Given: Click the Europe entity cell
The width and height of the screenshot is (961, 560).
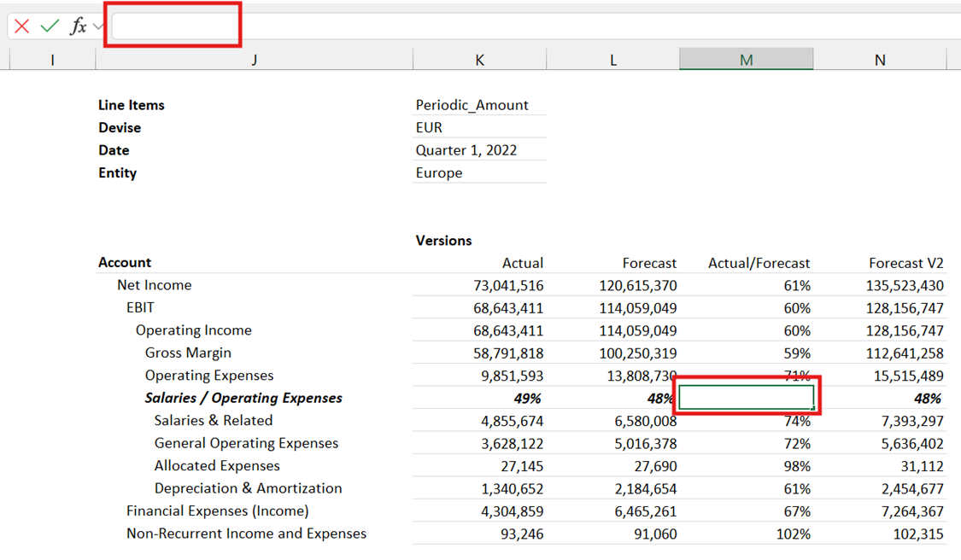Looking at the screenshot, I should (x=478, y=172).
